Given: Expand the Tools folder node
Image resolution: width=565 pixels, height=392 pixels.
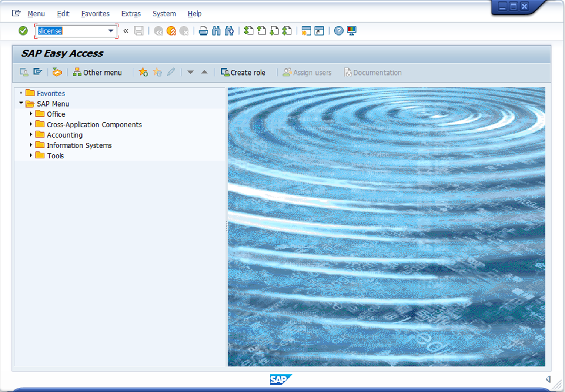Looking at the screenshot, I should pyautogui.click(x=31, y=155).
